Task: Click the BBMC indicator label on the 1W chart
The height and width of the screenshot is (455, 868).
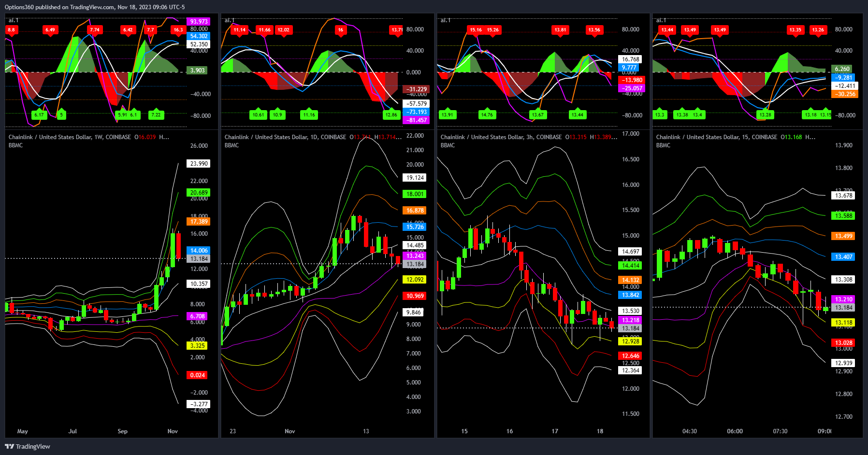Action: [15, 145]
